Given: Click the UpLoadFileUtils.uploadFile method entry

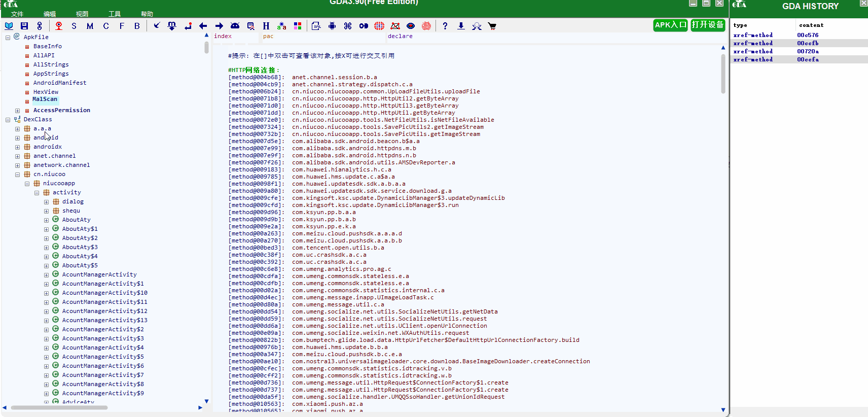Looking at the screenshot, I should tap(386, 91).
